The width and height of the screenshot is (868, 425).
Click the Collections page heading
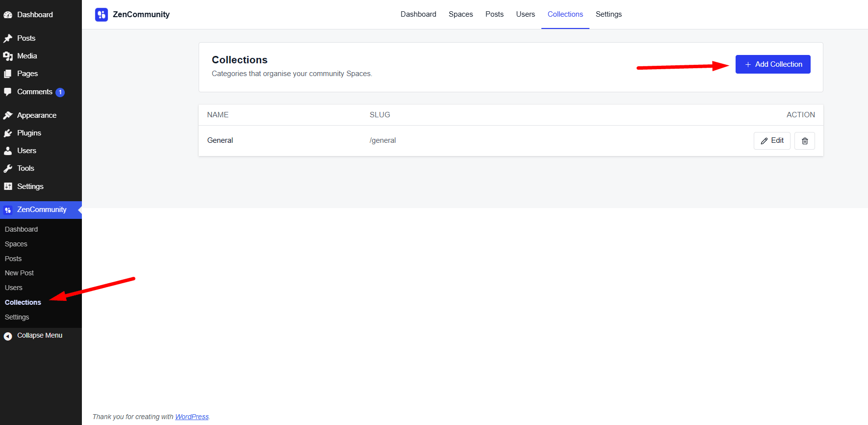[240, 60]
